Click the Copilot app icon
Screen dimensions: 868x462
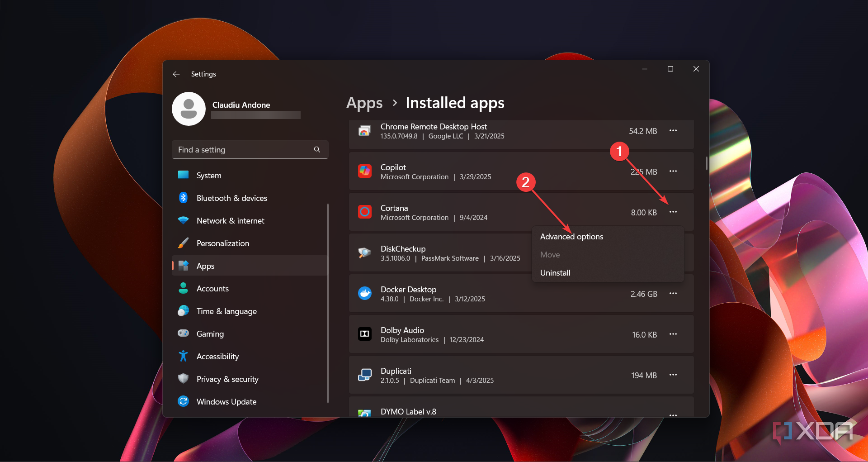365,171
